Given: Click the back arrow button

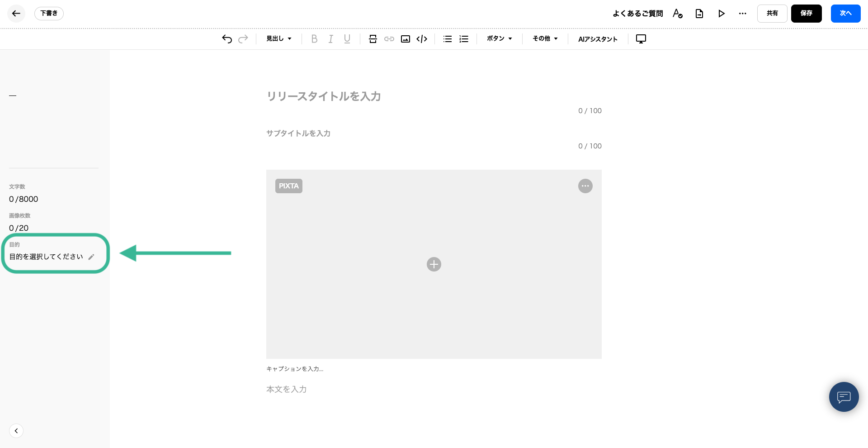Looking at the screenshot, I should coord(16,14).
